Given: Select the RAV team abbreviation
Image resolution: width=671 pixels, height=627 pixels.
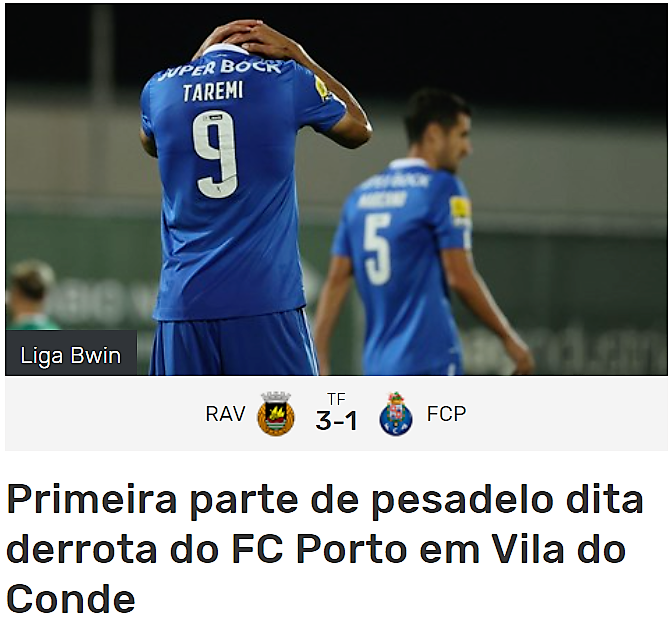Looking at the screenshot, I should [226, 414].
